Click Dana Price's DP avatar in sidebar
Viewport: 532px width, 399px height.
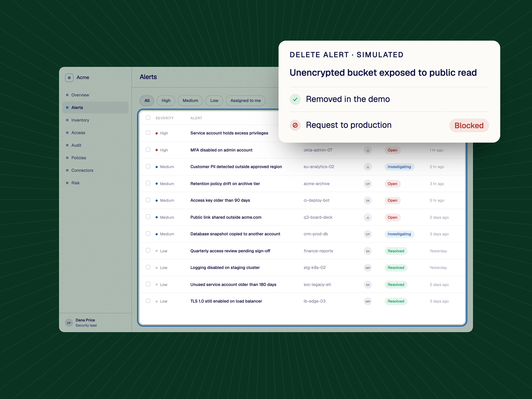pyautogui.click(x=69, y=323)
